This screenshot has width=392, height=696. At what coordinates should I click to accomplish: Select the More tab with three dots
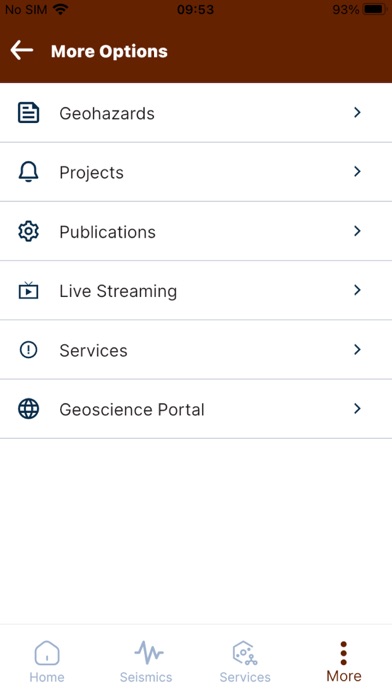[x=344, y=661]
